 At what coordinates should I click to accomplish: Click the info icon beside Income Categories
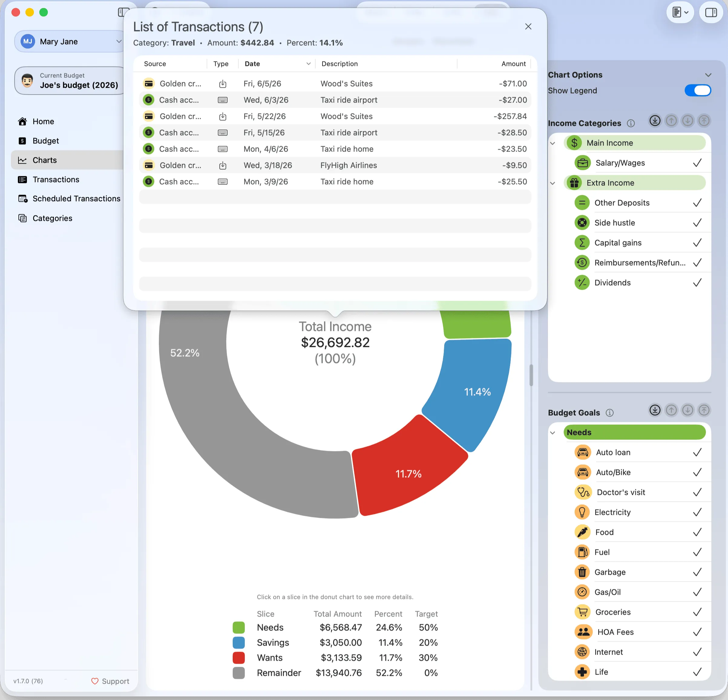(x=631, y=123)
